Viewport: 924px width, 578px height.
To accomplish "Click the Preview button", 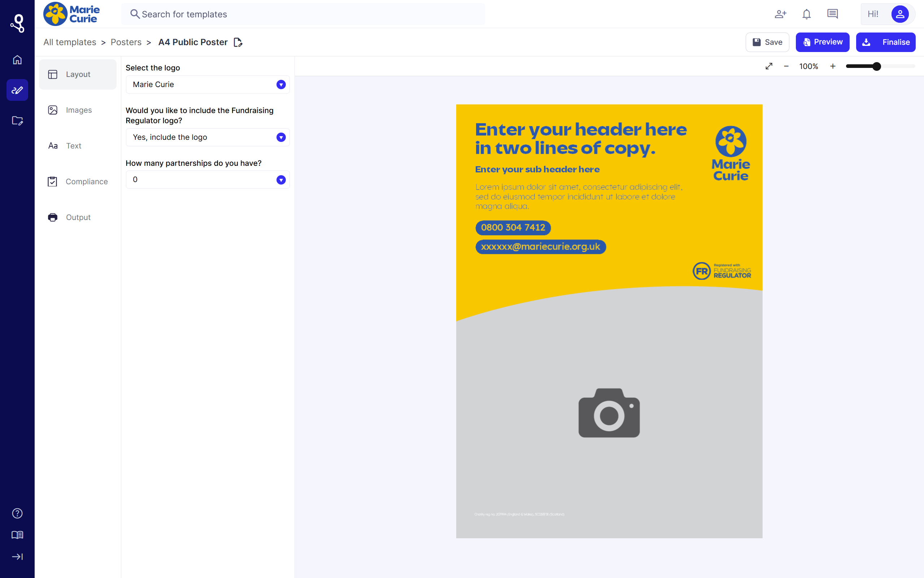I will point(823,42).
